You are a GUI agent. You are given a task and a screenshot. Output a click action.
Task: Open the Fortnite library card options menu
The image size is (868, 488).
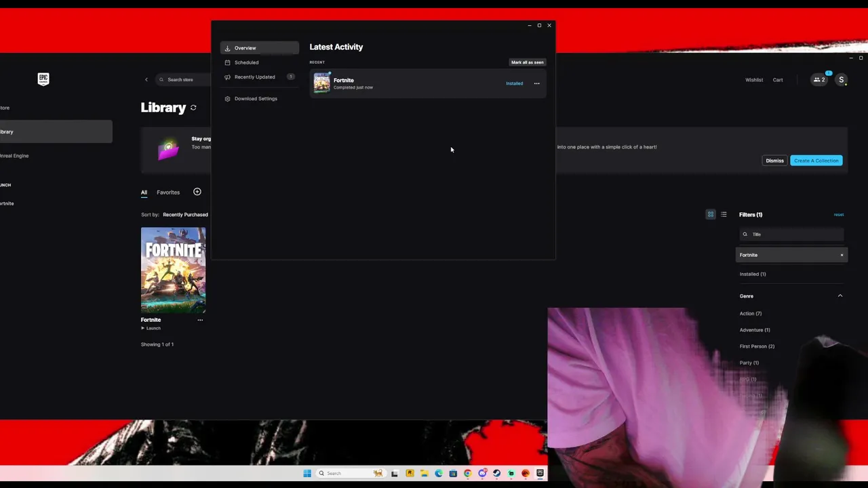click(200, 320)
